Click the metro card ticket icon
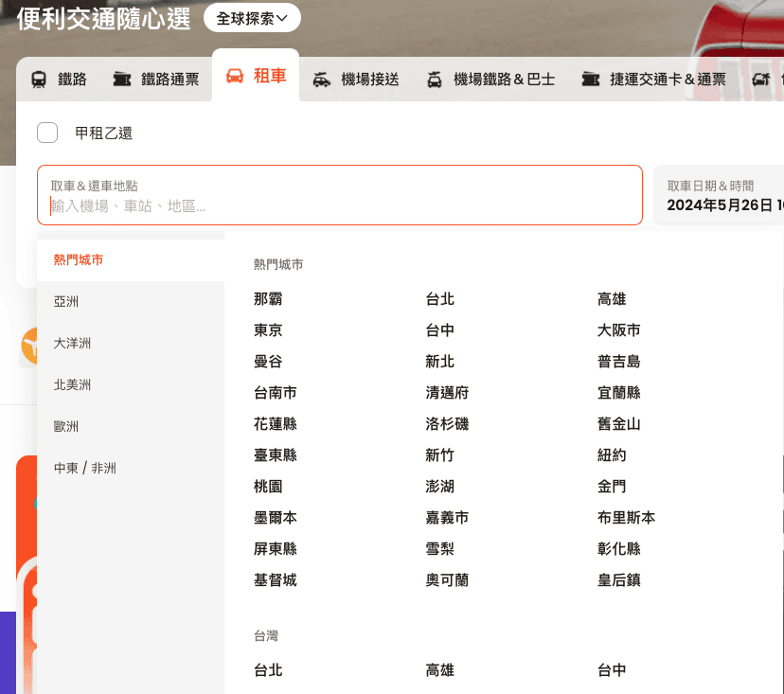This screenshot has height=694, width=784. [591, 79]
